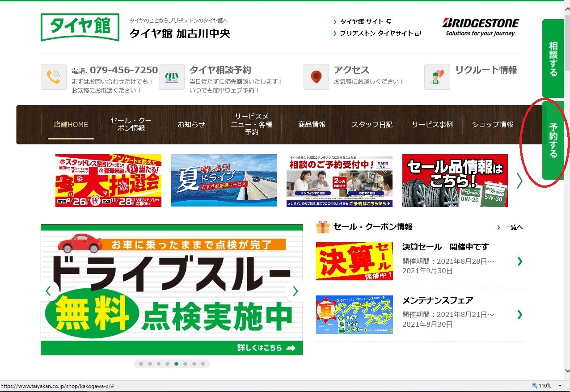The height and width of the screenshot is (392, 570).
Task: Click external link icon next to ブリヂストン タイヤサイト
Action: tap(418, 33)
